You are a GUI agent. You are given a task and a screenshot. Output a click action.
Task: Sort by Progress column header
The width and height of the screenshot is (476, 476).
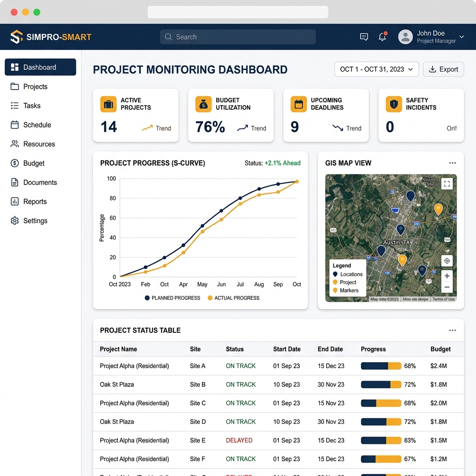(x=373, y=349)
